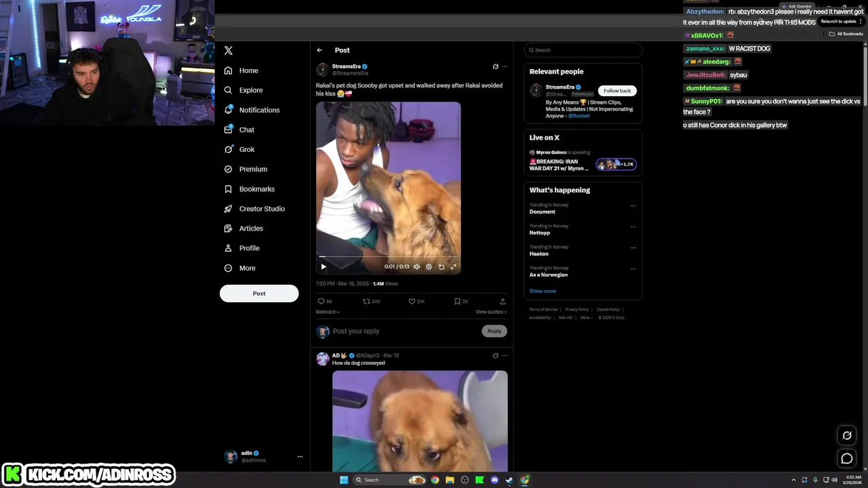
Task: Open the Relevant sort dropdown
Action: 328,312
